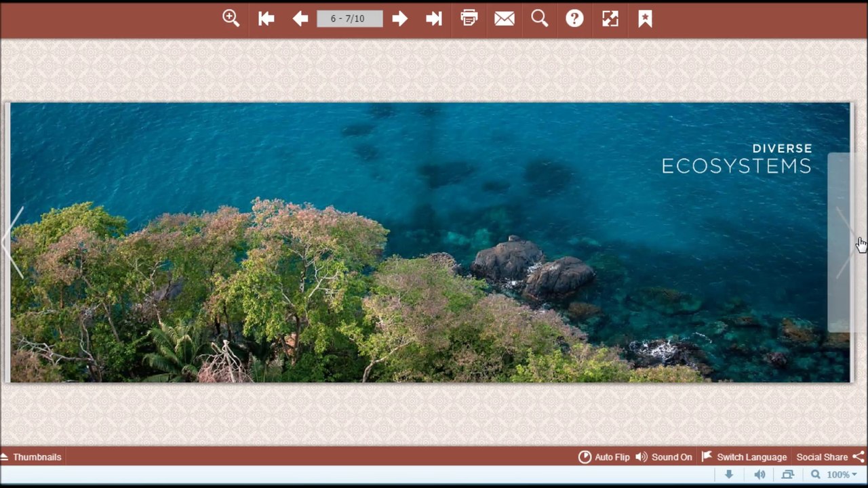Click the window restore icon in status bar

click(x=787, y=474)
